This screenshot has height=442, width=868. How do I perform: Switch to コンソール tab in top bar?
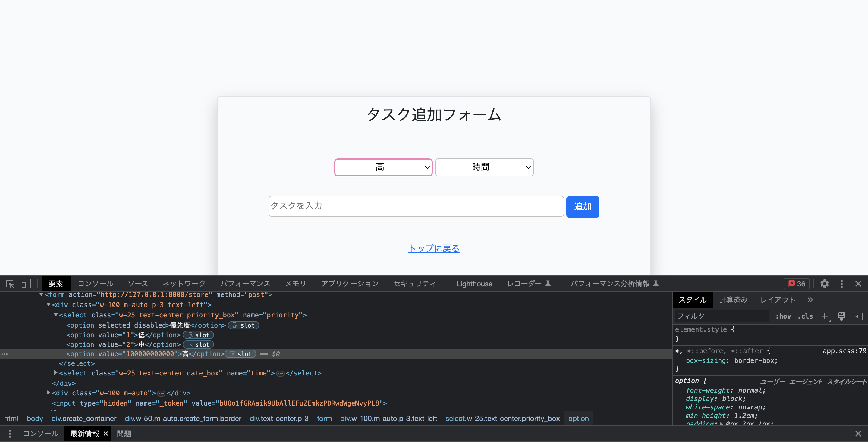click(x=95, y=284)
